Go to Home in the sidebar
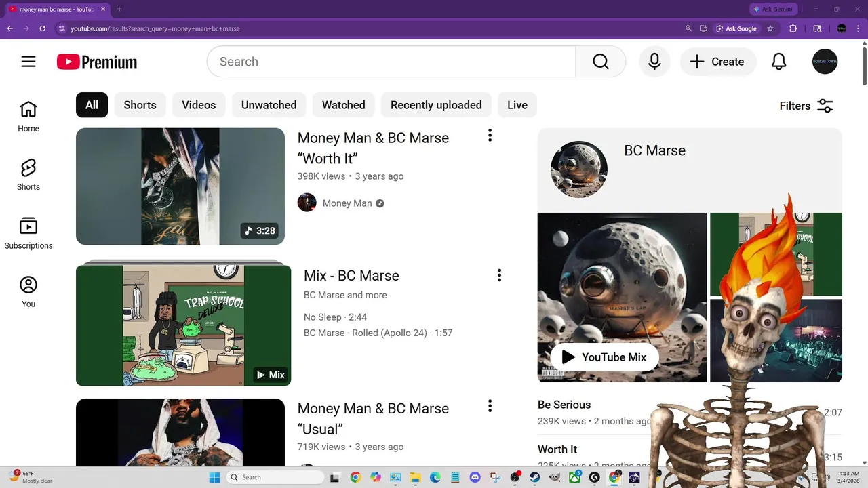 28,117
